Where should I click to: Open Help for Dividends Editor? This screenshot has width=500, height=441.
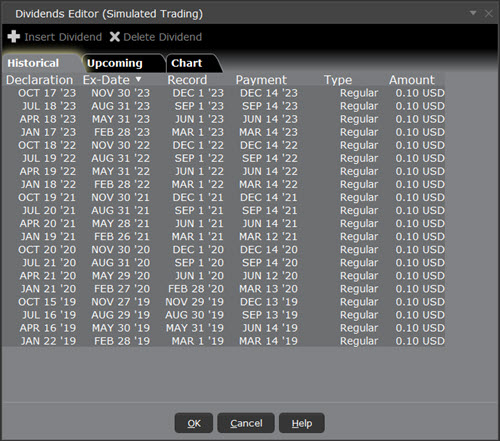click(302, 423)
